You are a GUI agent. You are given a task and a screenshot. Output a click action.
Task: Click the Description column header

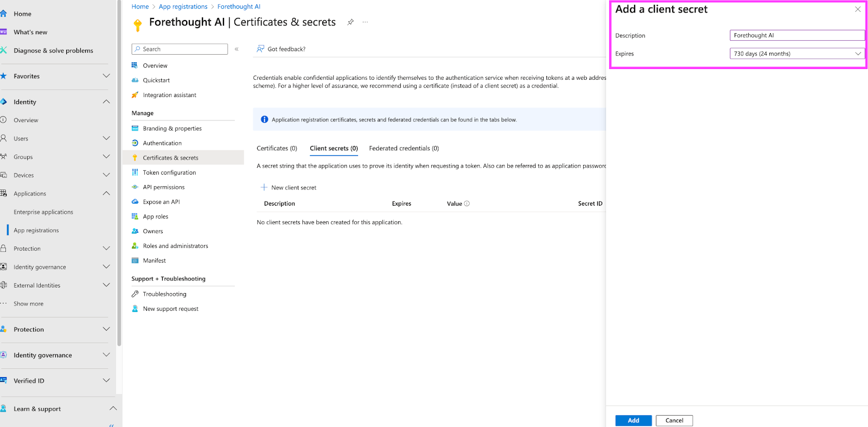[x=279, y=203]
